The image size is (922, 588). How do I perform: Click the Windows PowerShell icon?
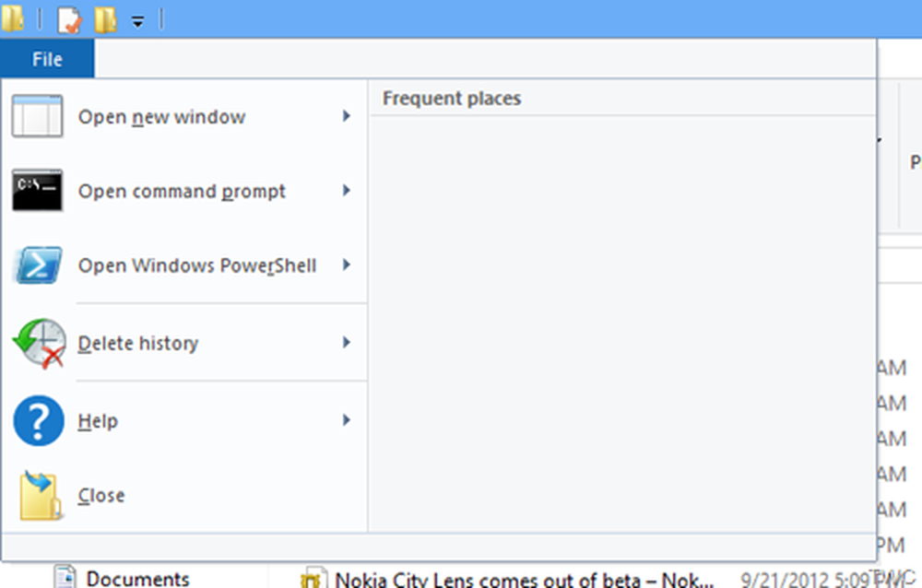click(37, 265)
